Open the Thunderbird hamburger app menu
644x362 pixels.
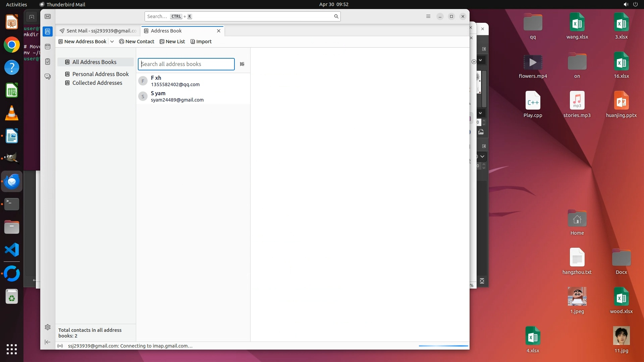click(428, 16)
